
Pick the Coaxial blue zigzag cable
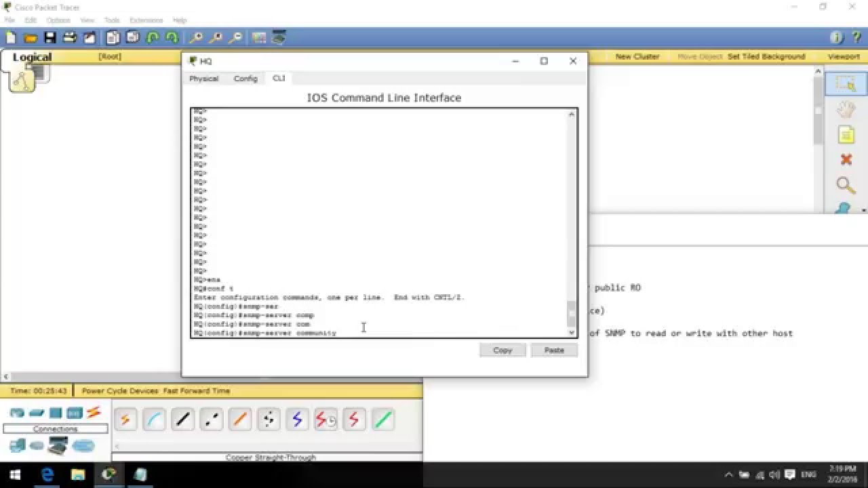pos(297,420)
